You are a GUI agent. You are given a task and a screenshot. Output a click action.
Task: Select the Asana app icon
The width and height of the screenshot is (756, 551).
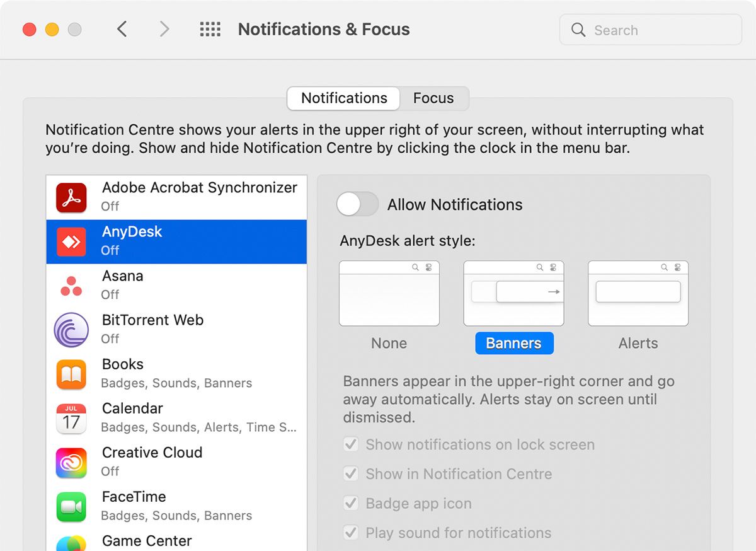71,285
